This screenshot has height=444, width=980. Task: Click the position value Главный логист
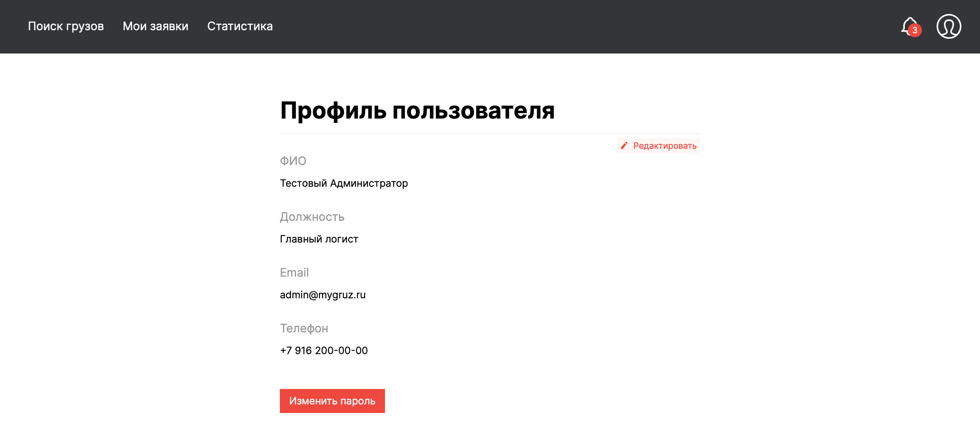click(319, 239)
